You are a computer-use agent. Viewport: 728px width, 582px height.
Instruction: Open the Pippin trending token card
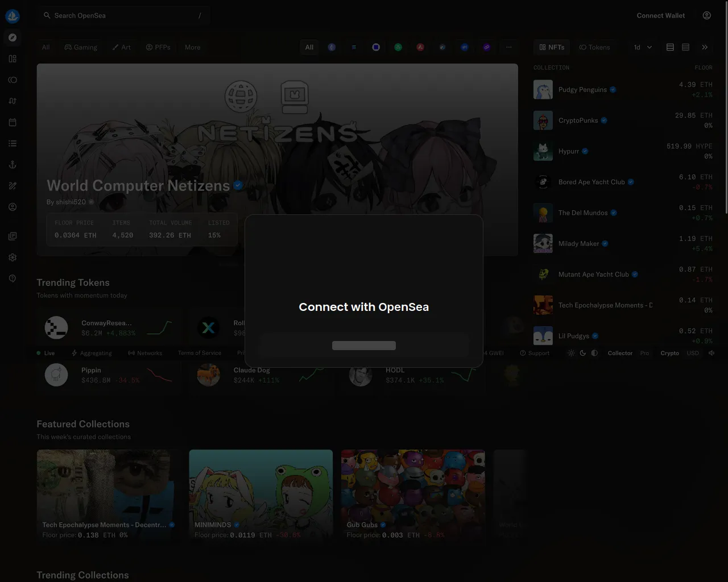pos(109,375)
